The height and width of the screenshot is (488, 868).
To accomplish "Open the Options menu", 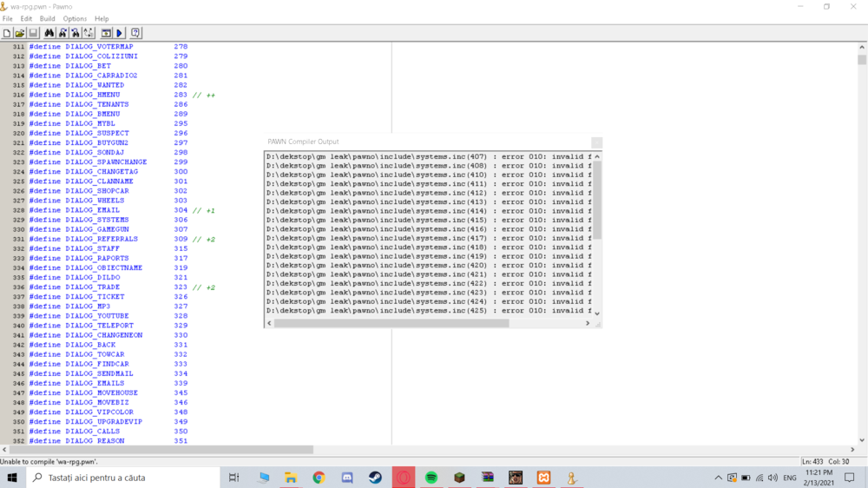I will (75, 19).
